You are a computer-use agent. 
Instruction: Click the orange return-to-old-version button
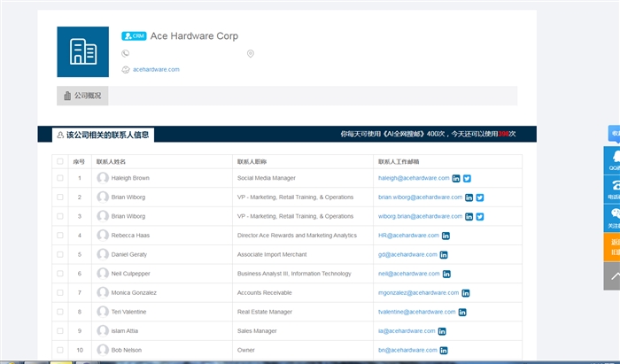(612, 247)
